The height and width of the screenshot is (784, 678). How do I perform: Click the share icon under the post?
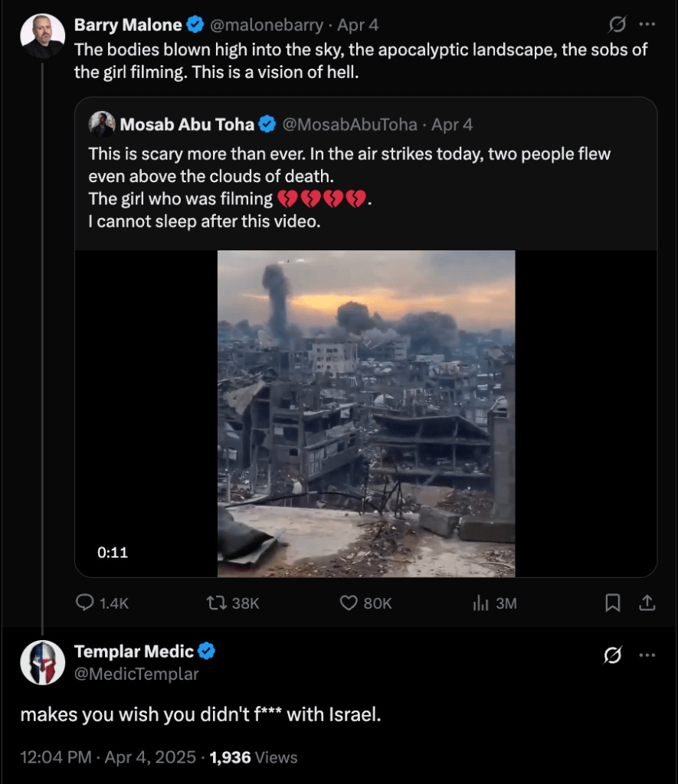pyautogui.click(x=647, y=603)
